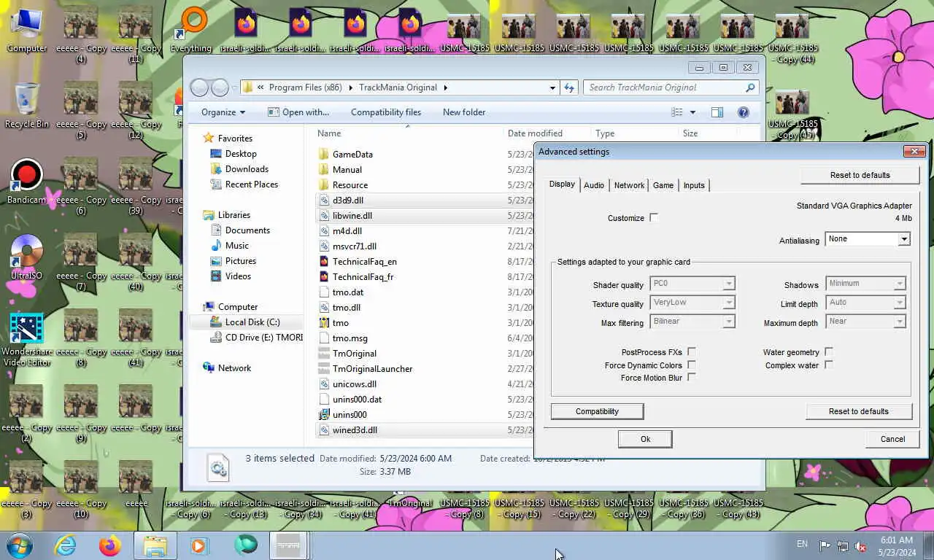This screenshot has width=934, height=560.
Task: Select Downloads in Favorites
Action: [x=247, y=169]
